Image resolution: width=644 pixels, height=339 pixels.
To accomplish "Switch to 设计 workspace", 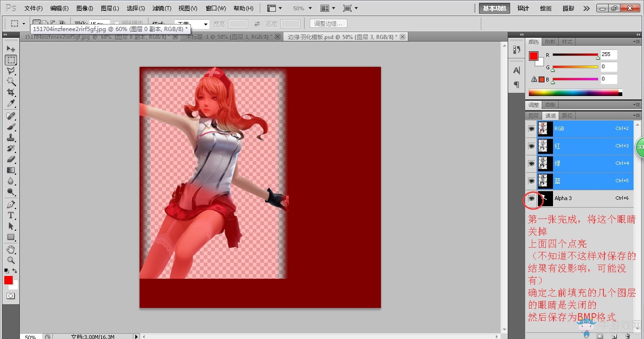I will 523,8.
